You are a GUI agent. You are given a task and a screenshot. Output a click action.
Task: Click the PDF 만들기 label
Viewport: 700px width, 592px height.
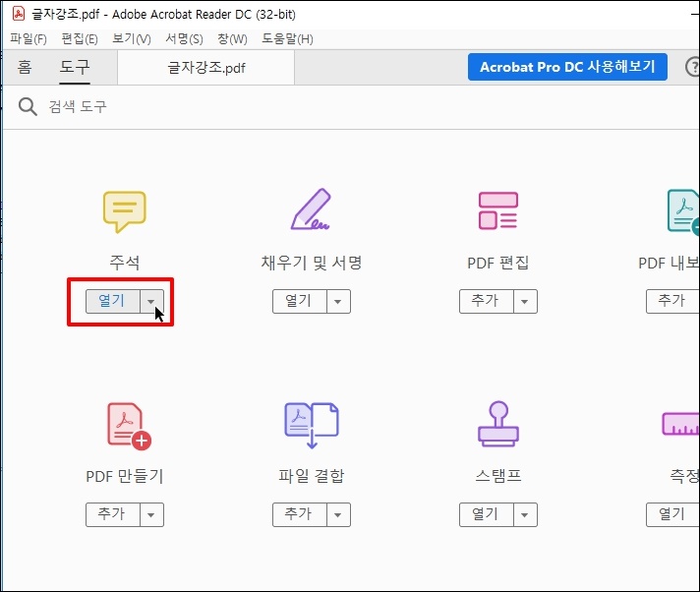[x=125, y=476]
